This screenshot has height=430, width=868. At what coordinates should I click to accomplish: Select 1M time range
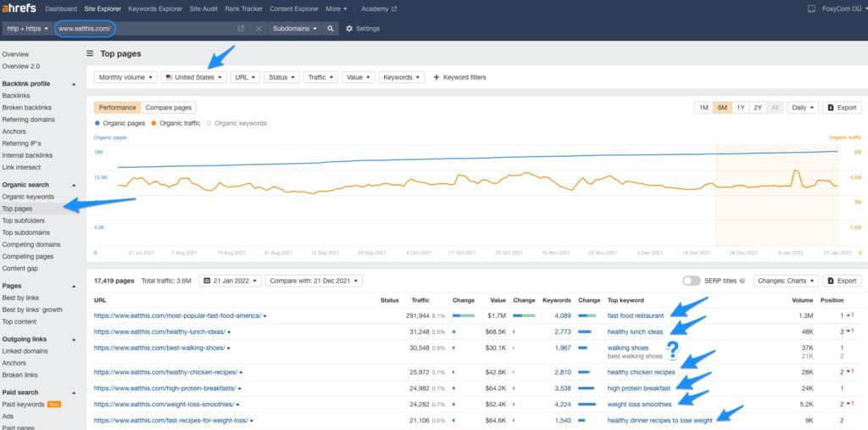pyautogui.click(x=704, y=108)
